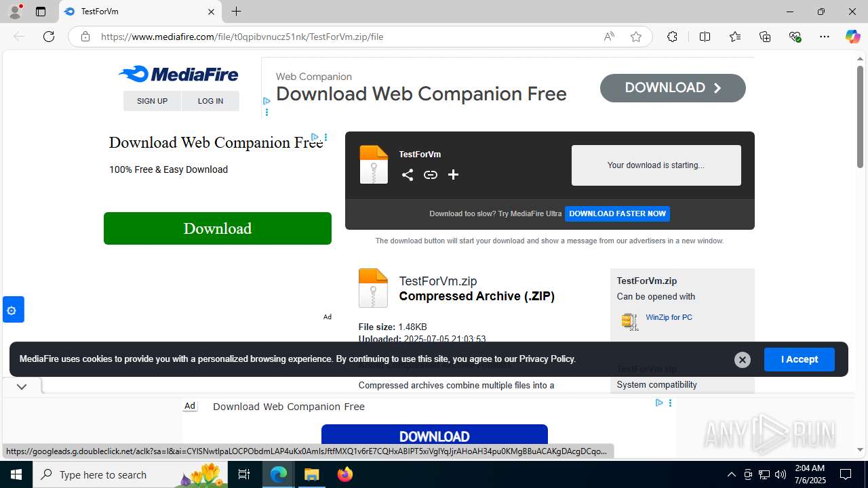Click TestForVm.zip file name text
This screenshot has height=488, width=868.
pos(438,281)
